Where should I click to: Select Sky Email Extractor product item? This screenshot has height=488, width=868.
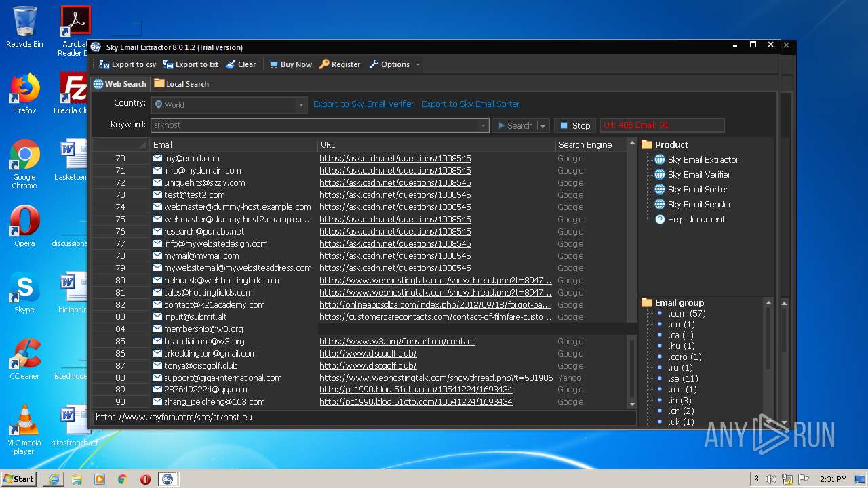(703, 160)
